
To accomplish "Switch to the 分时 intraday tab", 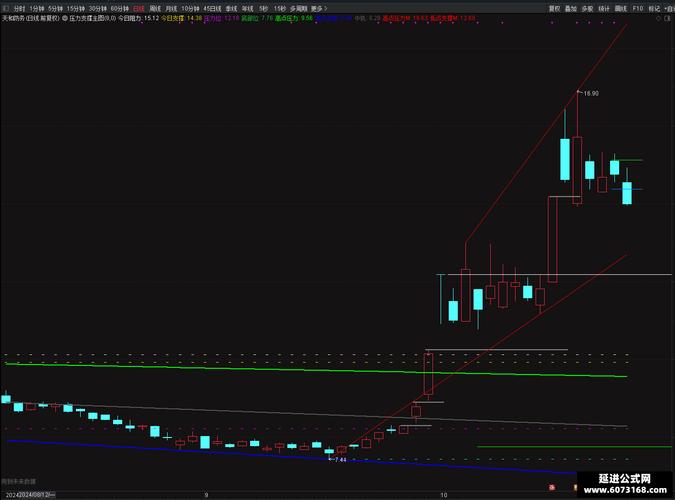I will [x=19, y=7].
